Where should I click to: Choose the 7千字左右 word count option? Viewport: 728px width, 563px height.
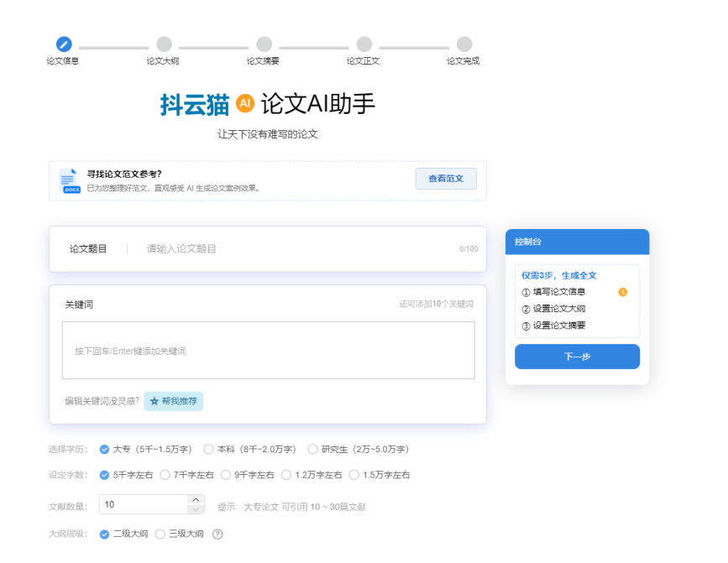(x=165, y=475)
